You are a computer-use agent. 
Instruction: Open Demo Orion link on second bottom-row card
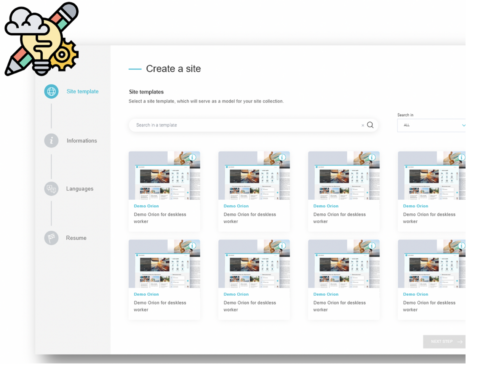pyautogui.click(x=236, y=294)
